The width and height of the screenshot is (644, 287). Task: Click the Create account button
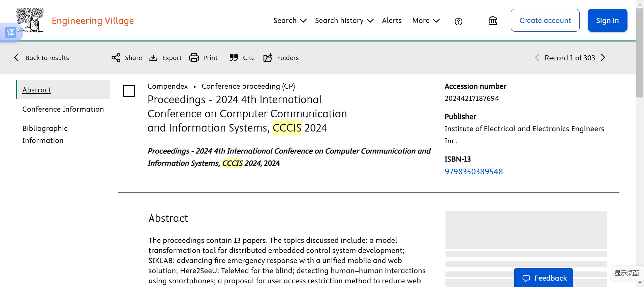click(x=545, y=20)
